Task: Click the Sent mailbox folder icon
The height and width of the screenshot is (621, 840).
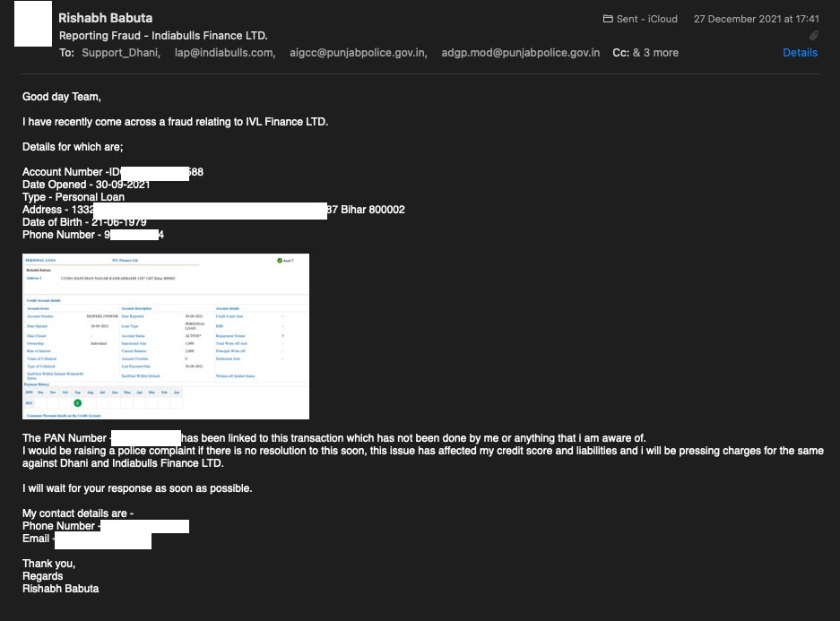Action: click(608, 19)
